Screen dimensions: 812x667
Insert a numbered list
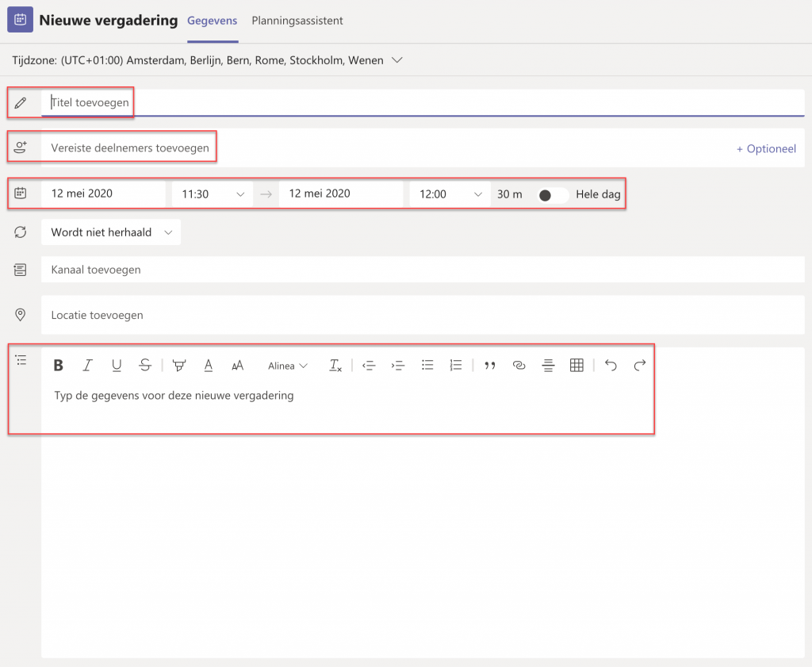tap(456, 366)
